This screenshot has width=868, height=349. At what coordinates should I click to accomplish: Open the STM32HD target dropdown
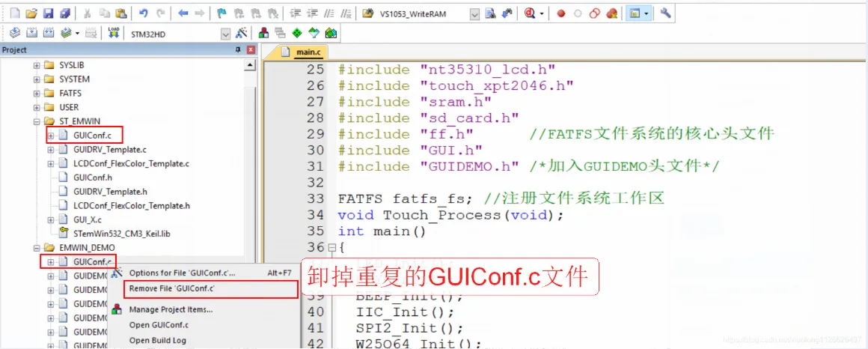click(225, 34)
